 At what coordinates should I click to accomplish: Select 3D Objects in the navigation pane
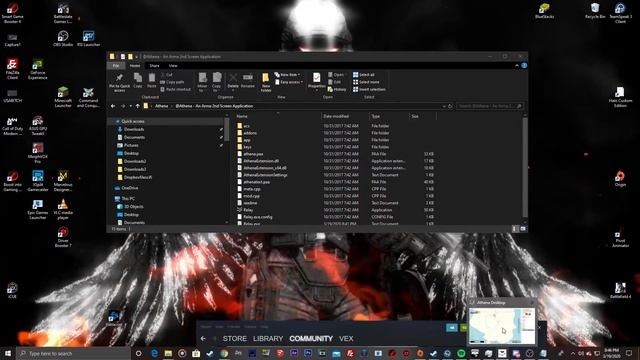[133, 207]
